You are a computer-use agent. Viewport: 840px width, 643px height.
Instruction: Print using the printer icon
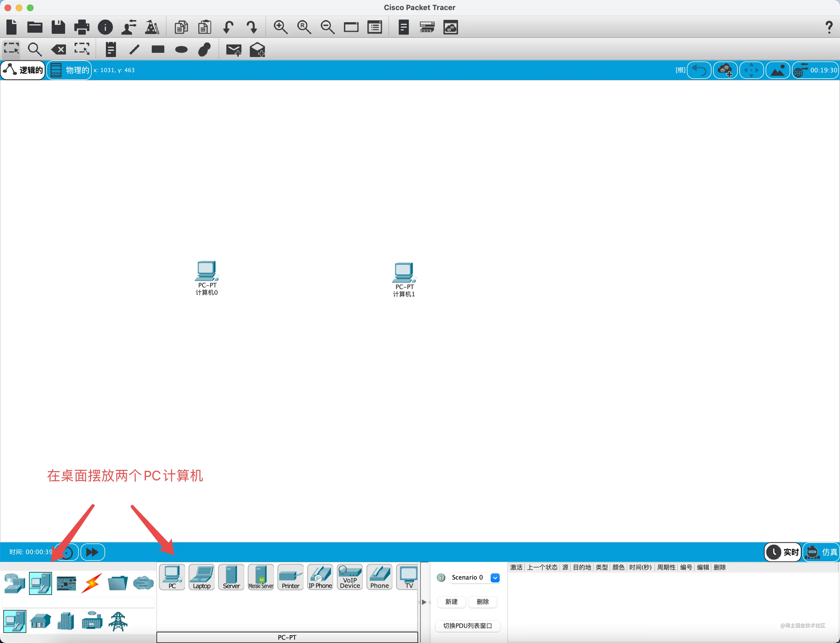click(82, 27)
